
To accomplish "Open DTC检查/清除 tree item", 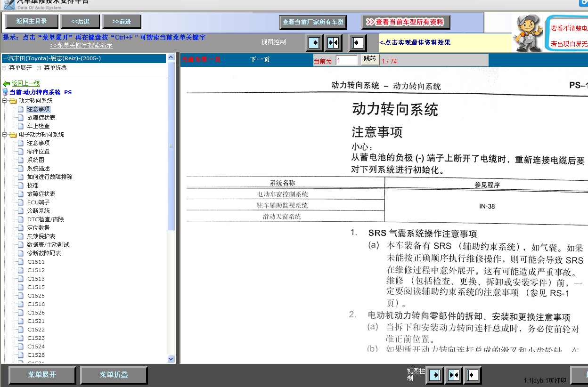I will (x=45, y=219).
